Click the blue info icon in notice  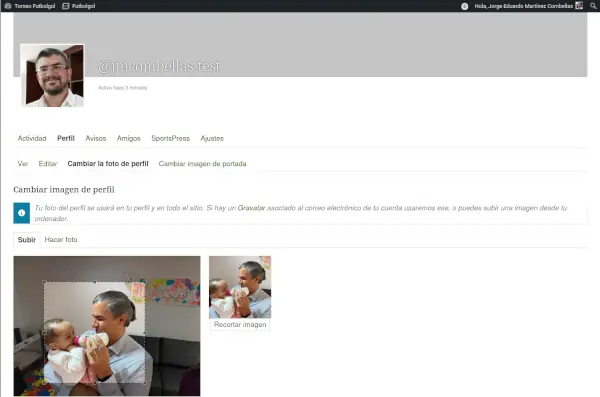coord(21,213)
